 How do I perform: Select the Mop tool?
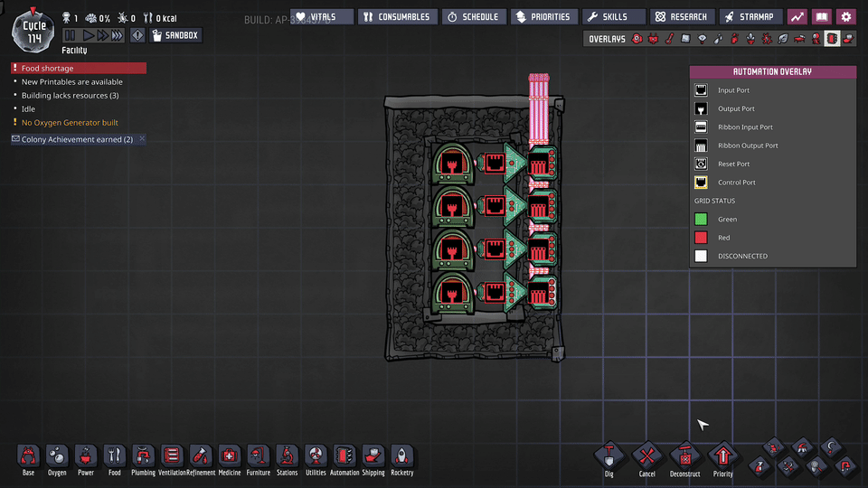coord(802,447)
